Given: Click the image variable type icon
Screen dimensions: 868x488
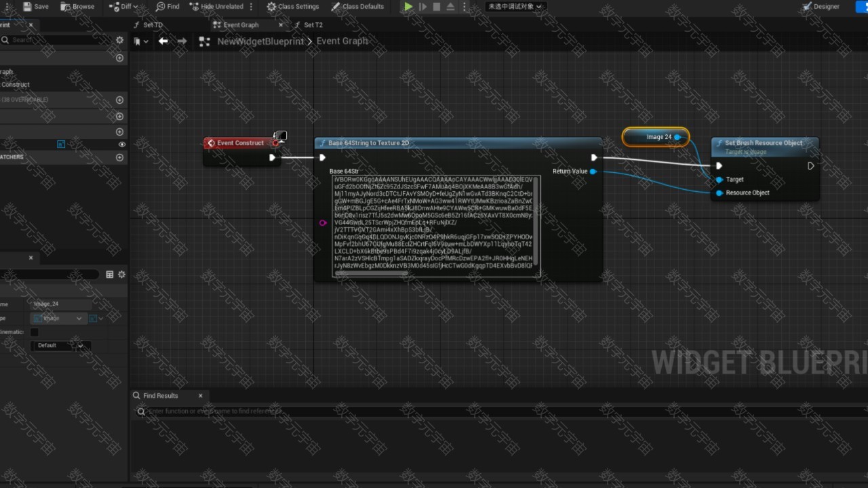Looking at the screenshot, I should pyautogui.click(x=61, y=144).
